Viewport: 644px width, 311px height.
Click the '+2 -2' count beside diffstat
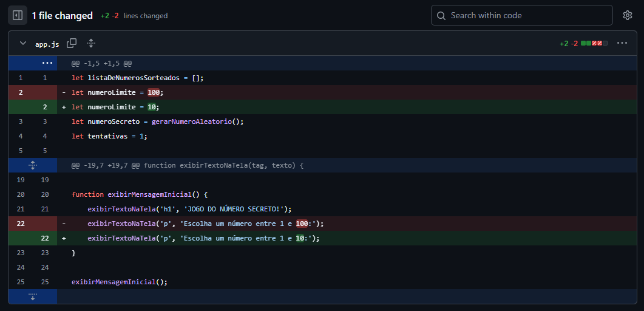(x=569, y=43)
